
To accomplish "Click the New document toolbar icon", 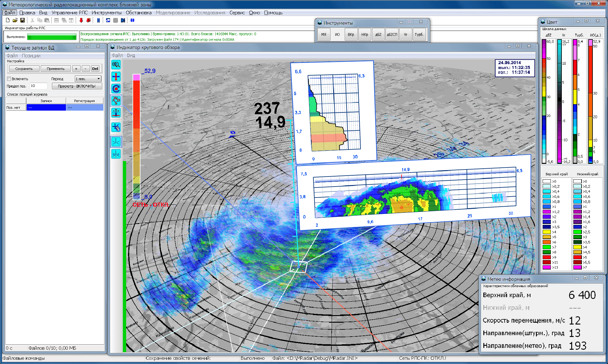I will point(8,20).
